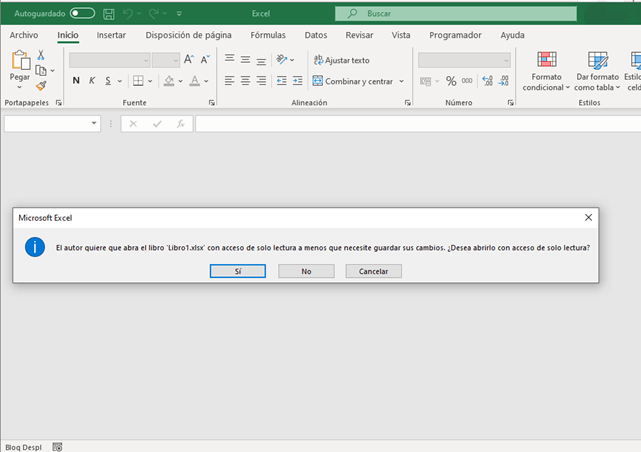Click the formula bar input

tap(418, 123)
